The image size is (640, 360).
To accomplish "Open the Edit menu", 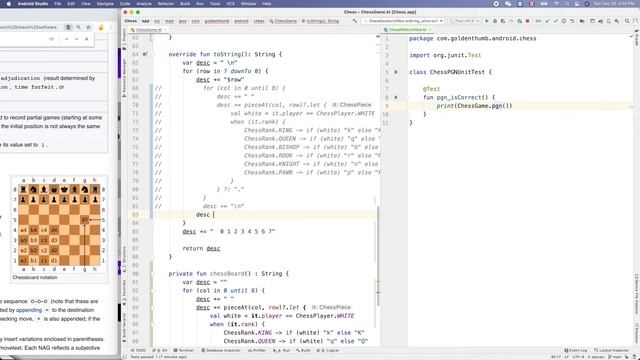I will [71, 4].
